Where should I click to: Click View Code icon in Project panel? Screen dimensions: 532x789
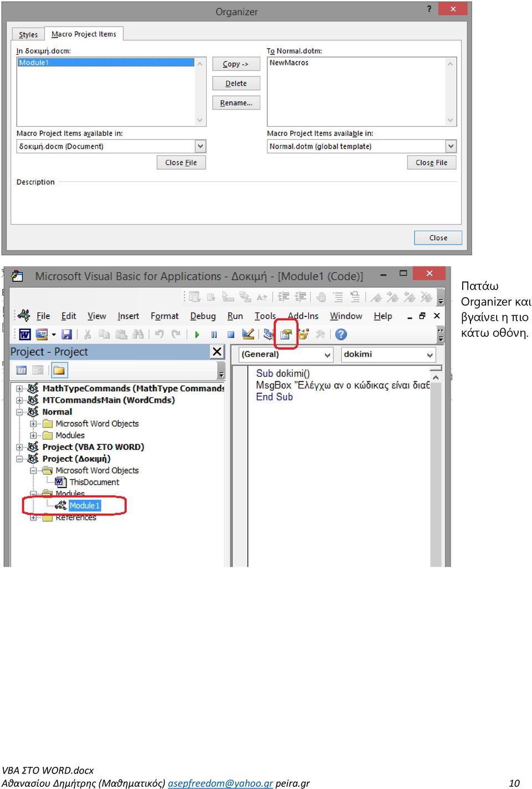[x=22, y=370]
